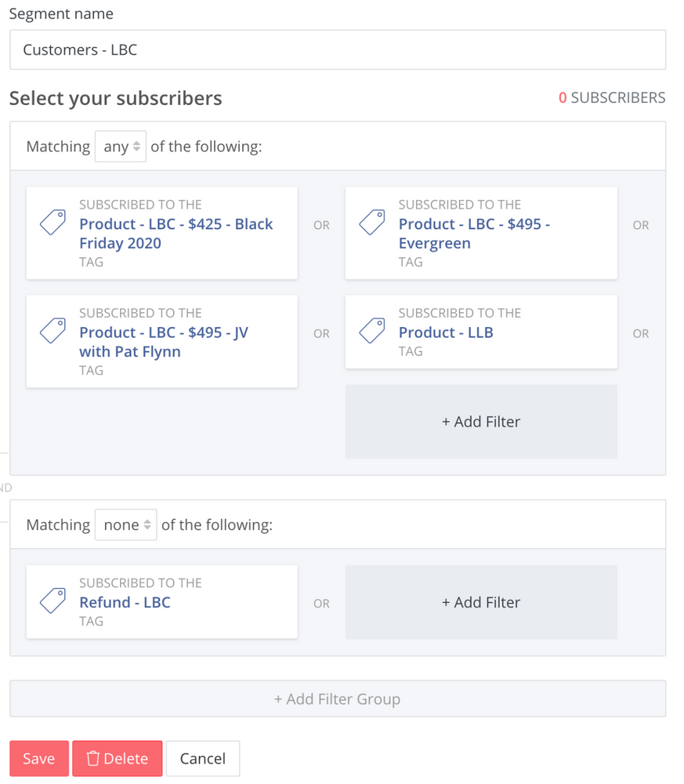This screenshot has height=784, width=684.
Task: Open the Refund - LBC tag filter
Action: click(x=162, y=602)
